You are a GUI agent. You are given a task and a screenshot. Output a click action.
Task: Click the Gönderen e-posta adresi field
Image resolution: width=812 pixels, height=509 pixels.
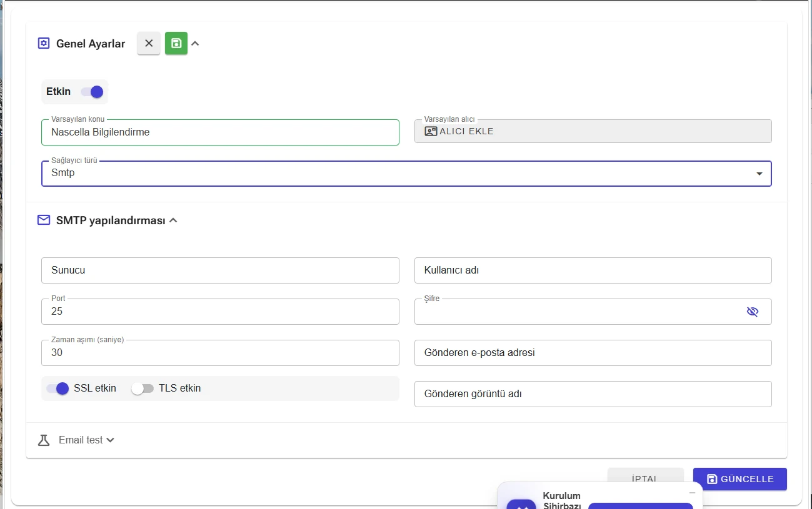tap(593, 353)
